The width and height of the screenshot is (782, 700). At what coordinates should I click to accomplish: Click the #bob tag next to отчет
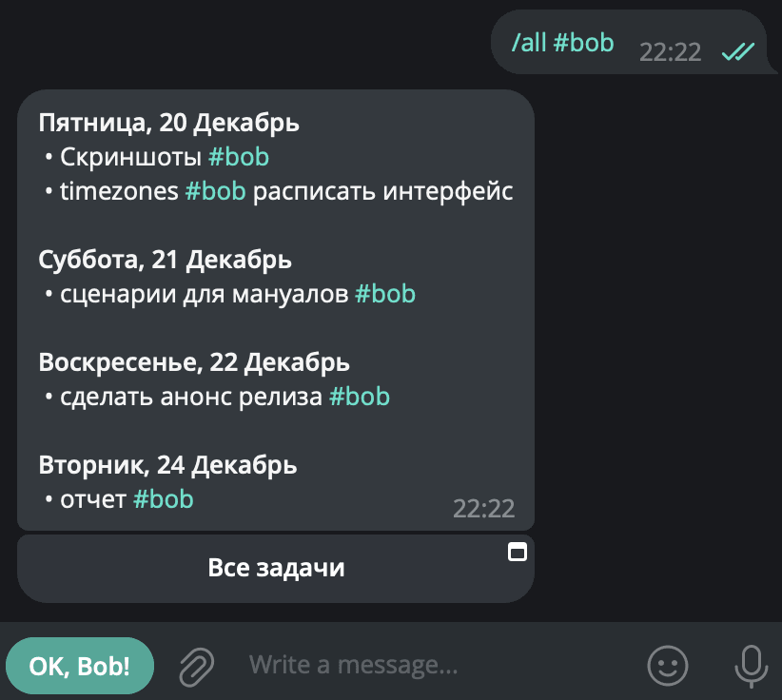pyautogui.click(x=164, y=498)
